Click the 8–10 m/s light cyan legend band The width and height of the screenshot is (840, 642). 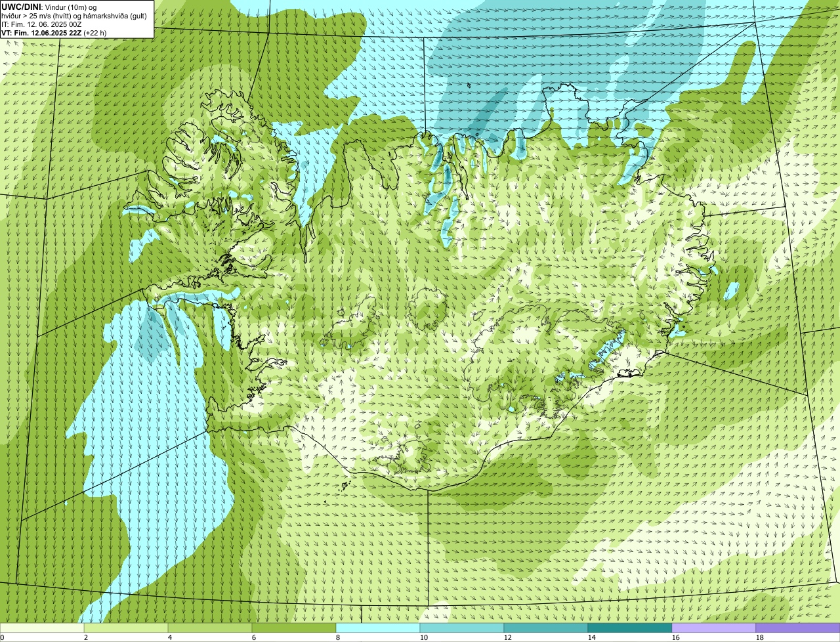[x=378, y=628]
